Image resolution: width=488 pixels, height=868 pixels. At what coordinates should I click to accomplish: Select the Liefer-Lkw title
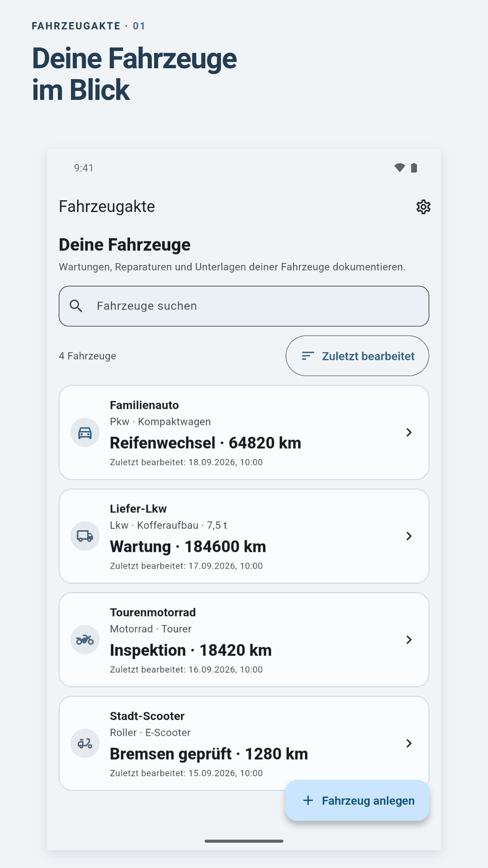(x=138, y=509)
